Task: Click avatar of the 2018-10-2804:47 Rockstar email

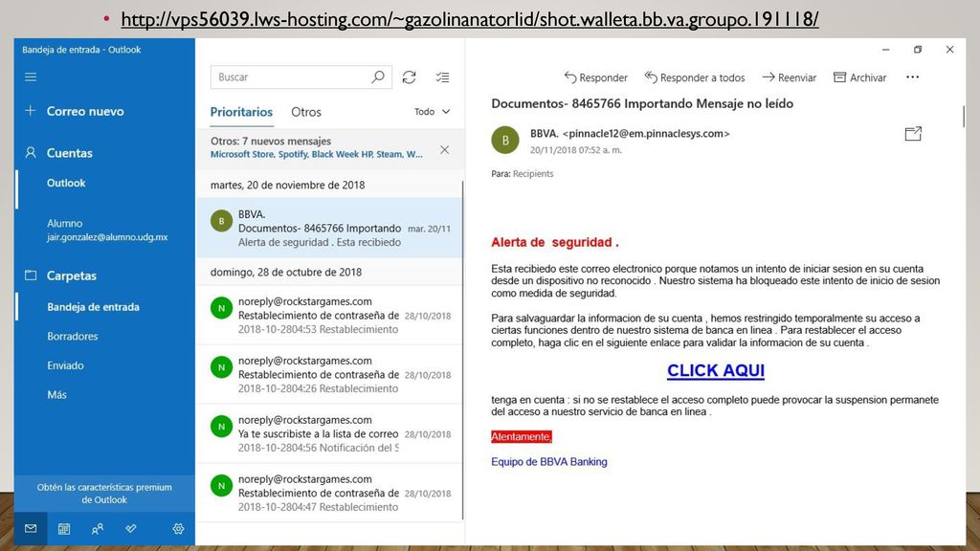Action: (x=221, y=485)
